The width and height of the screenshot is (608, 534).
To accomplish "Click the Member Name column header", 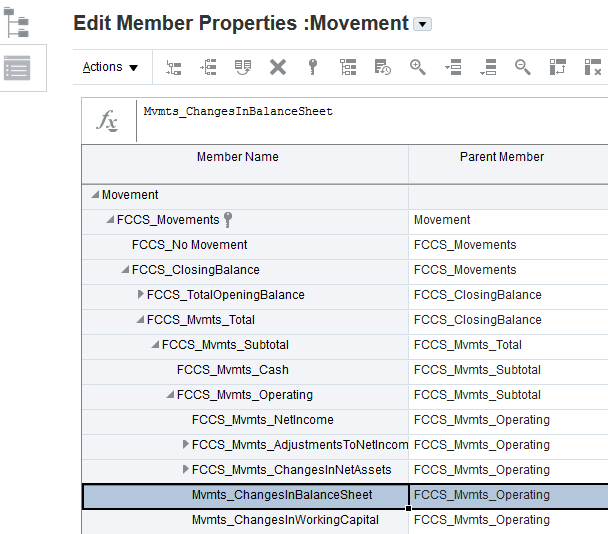I will pyautogui.click(x=245, y=164).
